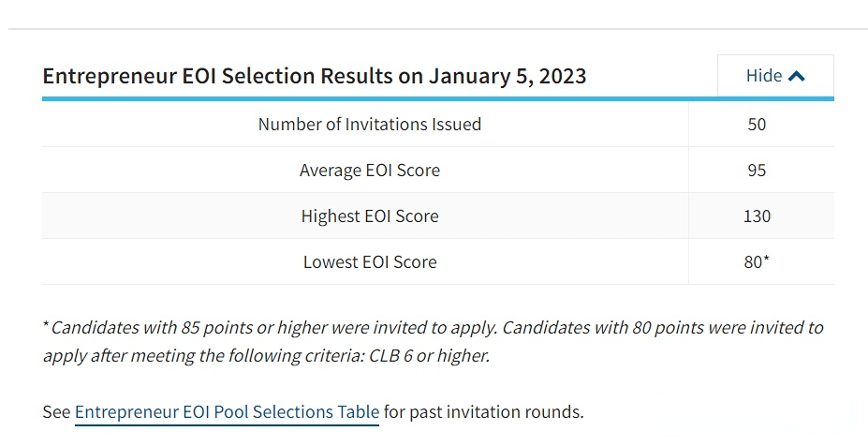Viewport: 868px width, 446px height.
Task: Click the lowest score value 80*
Action: (757, 261)
